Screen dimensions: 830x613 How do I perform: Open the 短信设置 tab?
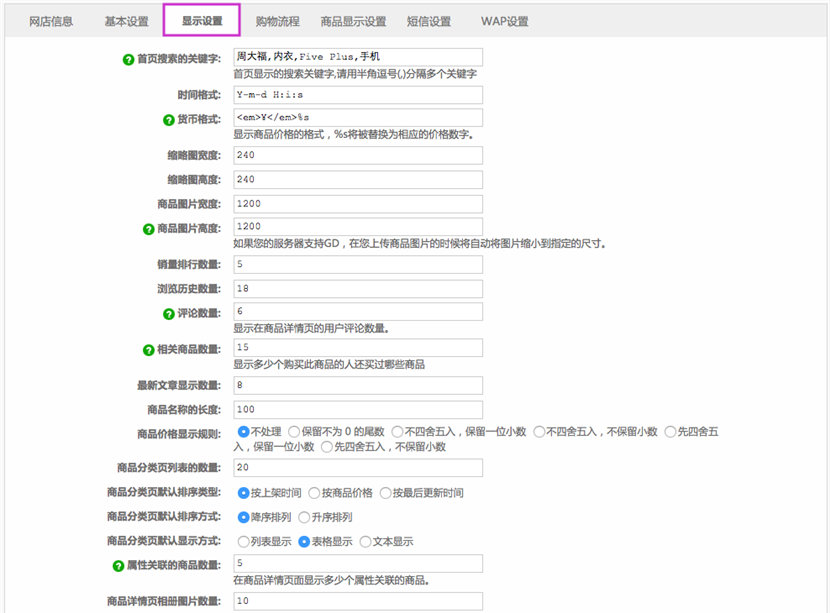click(x=429, y=21)
